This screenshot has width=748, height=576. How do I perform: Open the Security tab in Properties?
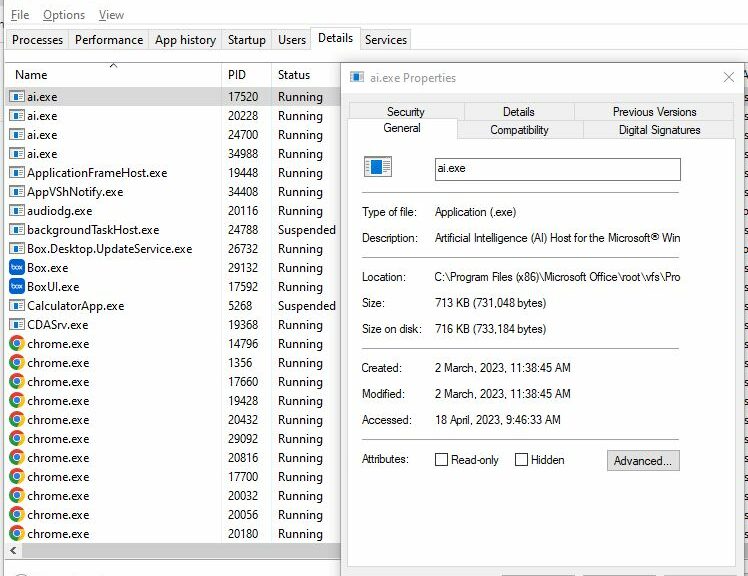click(x=406, y=112)
